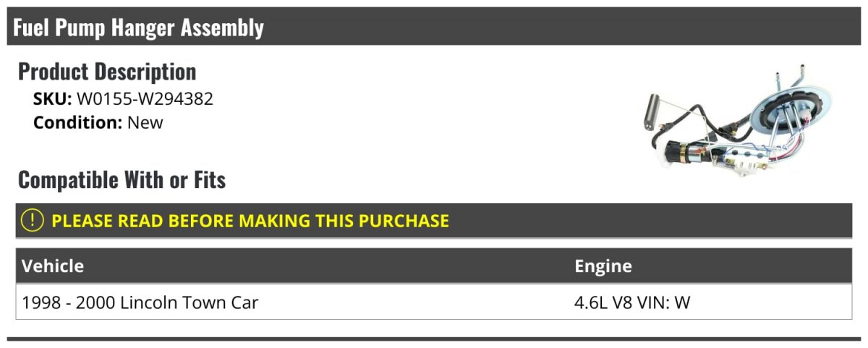868x348 pixels.
Task: Click the dark divider line at page bottom
Action: coord(434,339)
